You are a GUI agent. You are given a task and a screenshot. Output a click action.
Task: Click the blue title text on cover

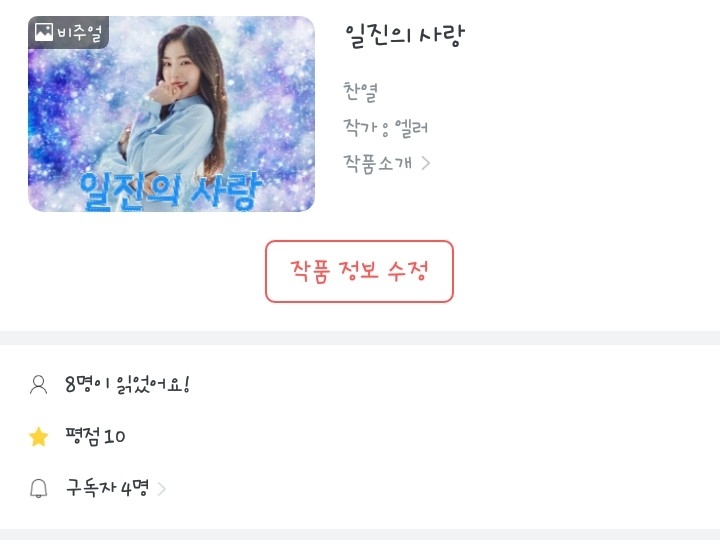[x=170, y=191]
